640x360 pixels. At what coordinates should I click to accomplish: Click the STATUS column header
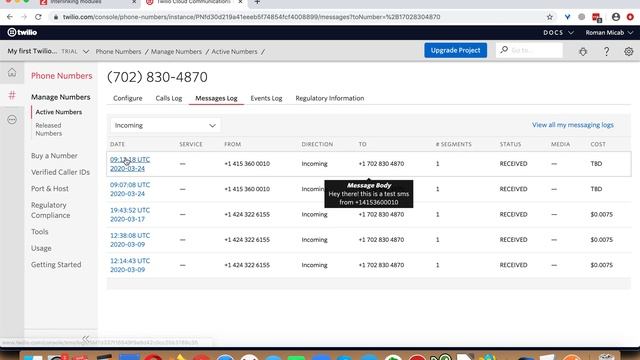pos(510,144)
